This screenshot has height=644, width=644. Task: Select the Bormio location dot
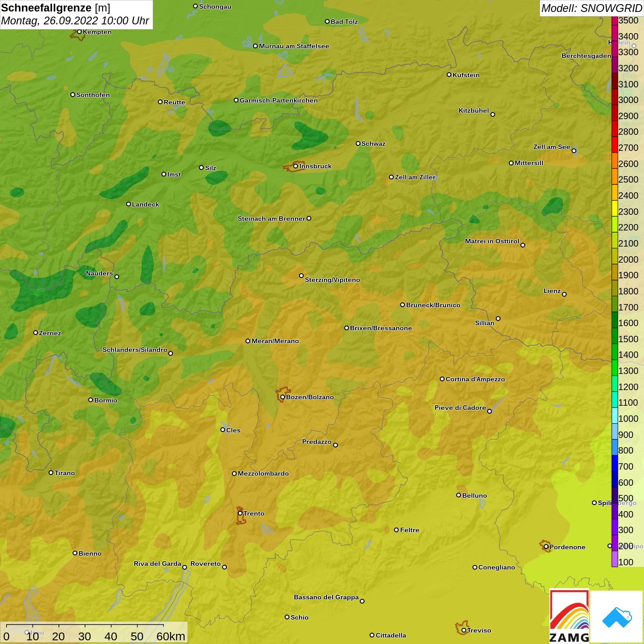coord(91,400)
